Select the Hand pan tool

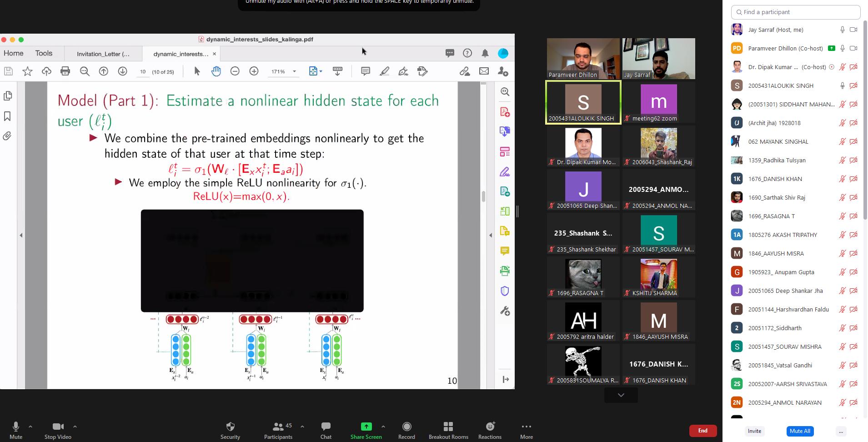coord(216,71)
